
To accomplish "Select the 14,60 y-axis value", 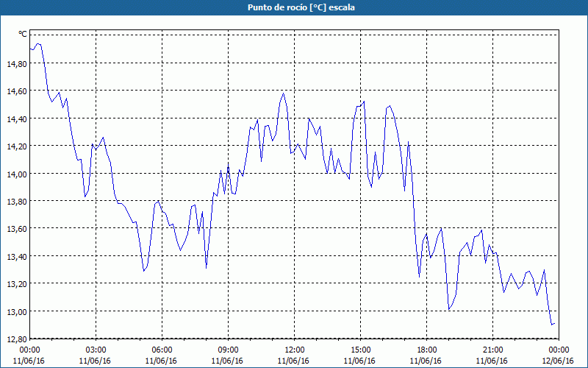I will click(17, 91).
